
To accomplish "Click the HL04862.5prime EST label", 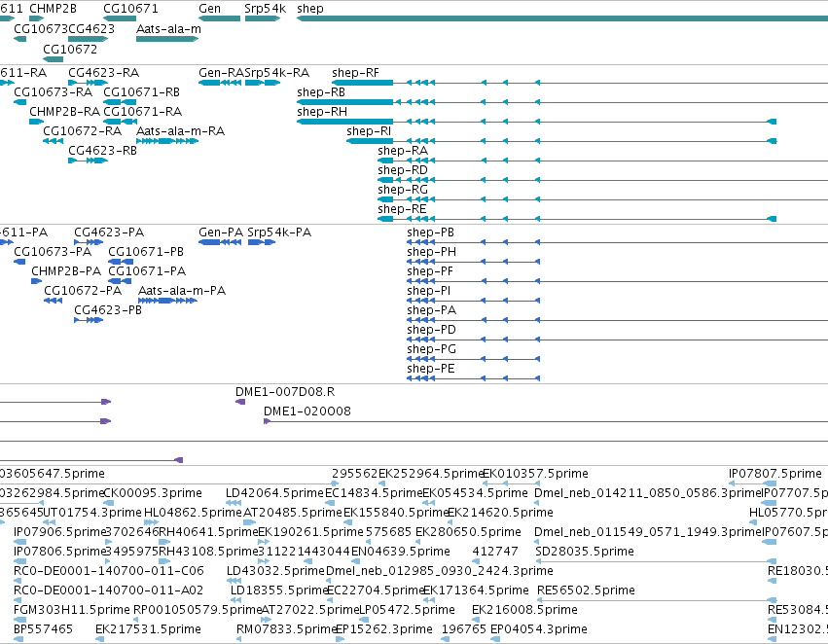I will pos(193,513).
